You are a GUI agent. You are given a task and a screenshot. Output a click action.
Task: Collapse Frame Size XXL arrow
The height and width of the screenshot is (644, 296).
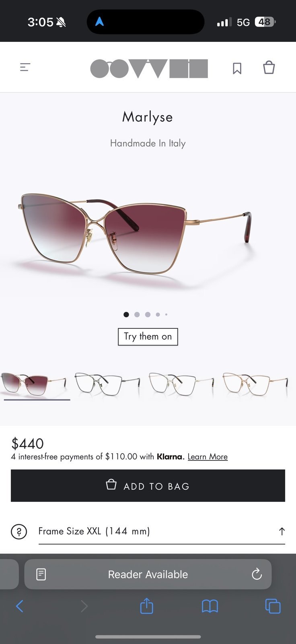(282, 531)
